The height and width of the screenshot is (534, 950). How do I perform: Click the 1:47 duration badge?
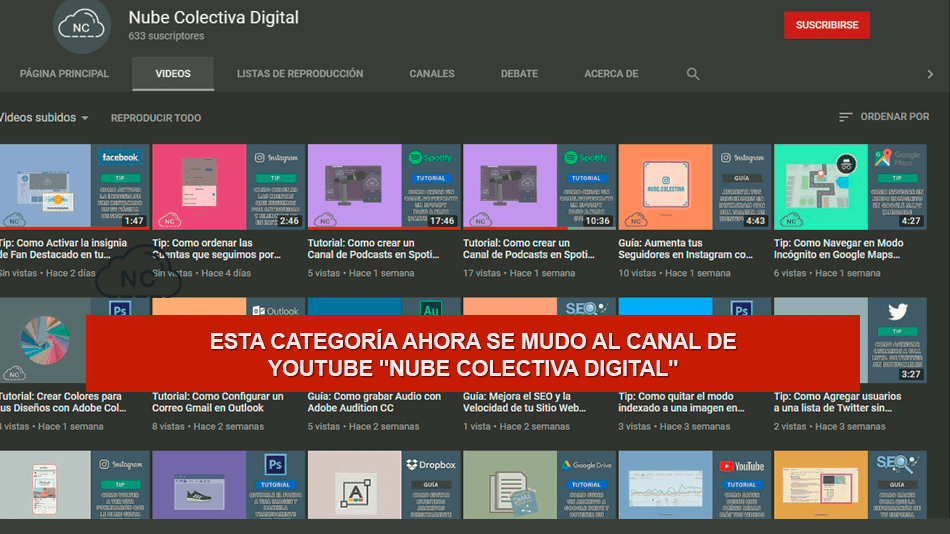[134, 221]
